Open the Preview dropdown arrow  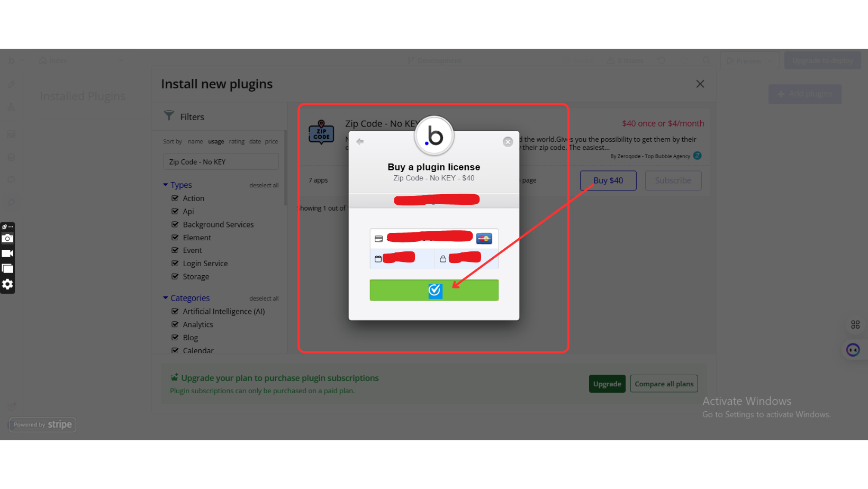point(771,61)
